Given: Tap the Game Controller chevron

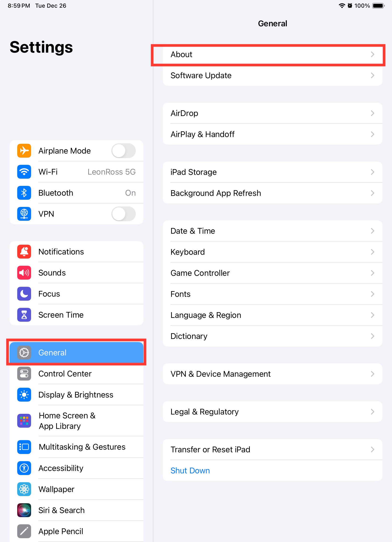Looking at the screenshot, I should (372, 273).
